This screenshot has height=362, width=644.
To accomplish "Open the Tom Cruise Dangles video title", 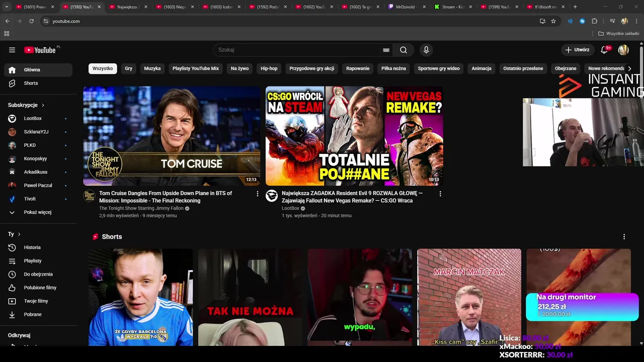I will (166, 197).
